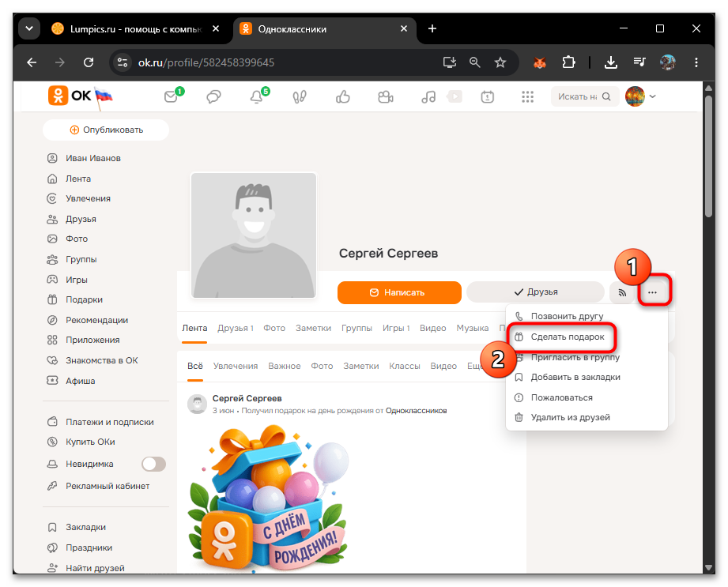
Task: Click the MetaMask fox extension icon
Action: coord(540,62)
